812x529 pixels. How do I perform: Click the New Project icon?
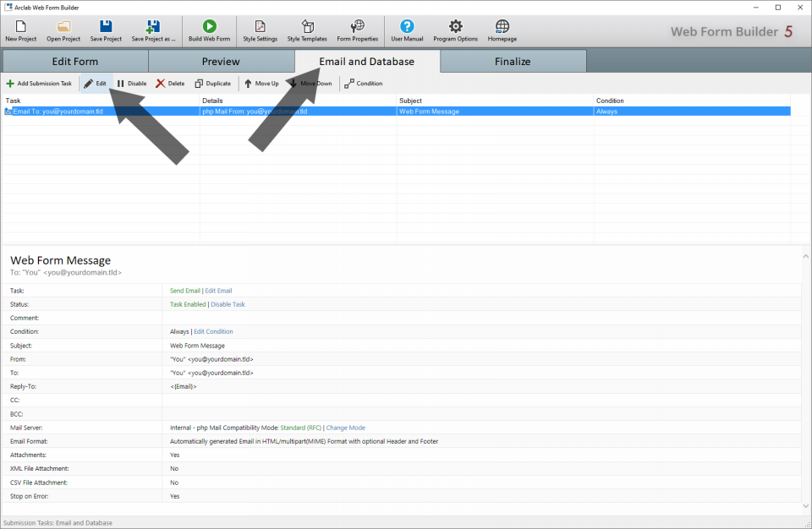tap(20, 27)
